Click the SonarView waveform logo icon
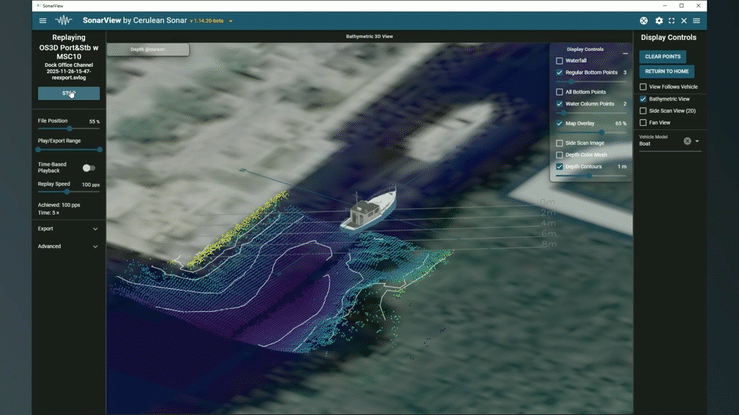739x415 pixels. click(63, 21)
